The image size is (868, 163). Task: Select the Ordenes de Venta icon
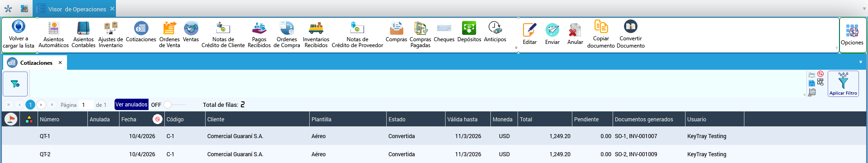pyautogui.click(x=169, y=34)
